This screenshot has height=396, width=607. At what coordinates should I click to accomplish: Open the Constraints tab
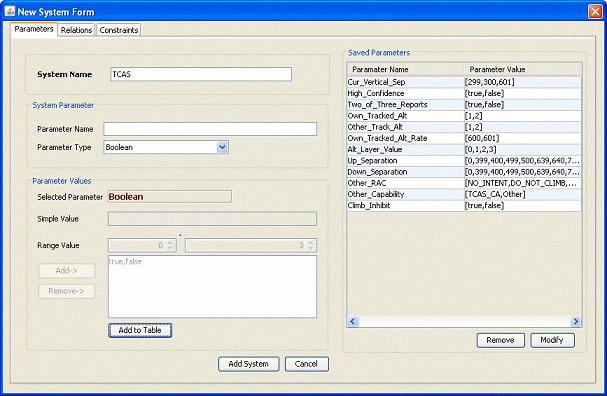click(x=118, y=30)
